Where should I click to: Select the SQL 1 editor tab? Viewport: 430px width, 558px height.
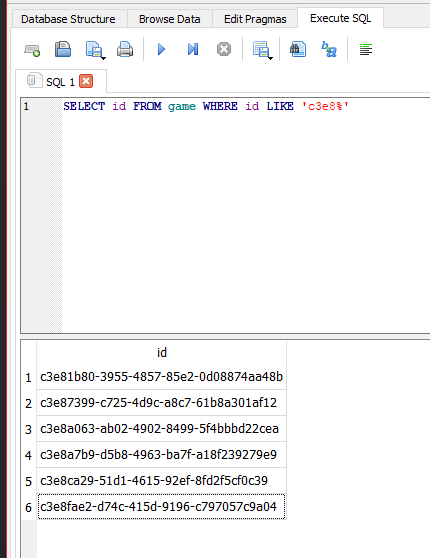click(x=61, y=81)
